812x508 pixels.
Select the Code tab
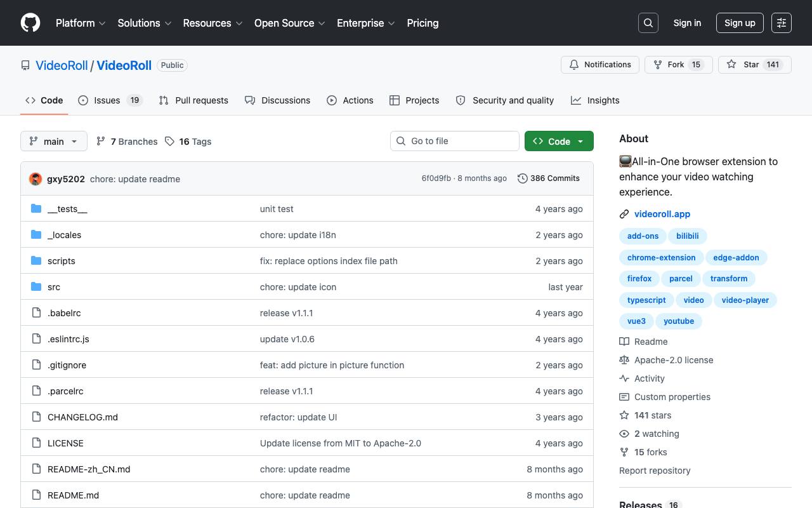tap(44, 100)
